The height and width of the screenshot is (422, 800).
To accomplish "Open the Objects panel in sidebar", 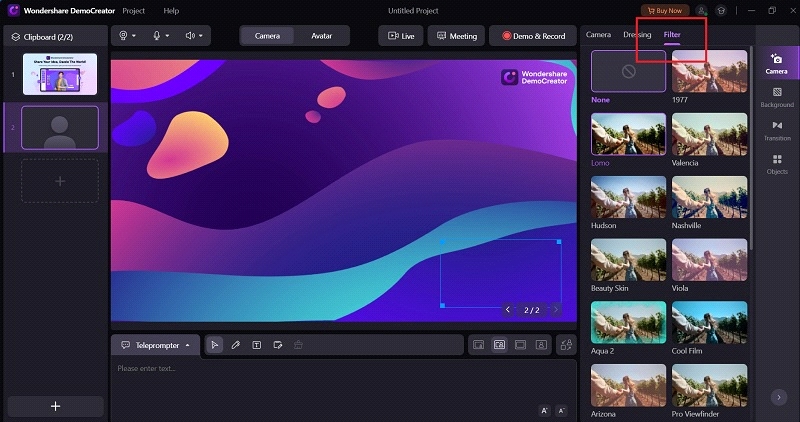I will pyautogui.click(x=777, y=164).
